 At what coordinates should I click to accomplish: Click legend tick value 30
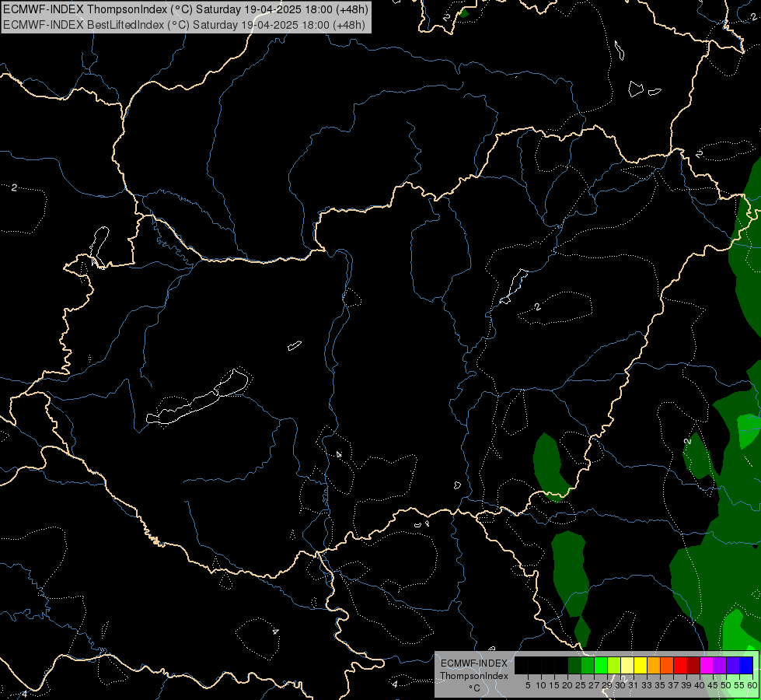tap(621, 685)
